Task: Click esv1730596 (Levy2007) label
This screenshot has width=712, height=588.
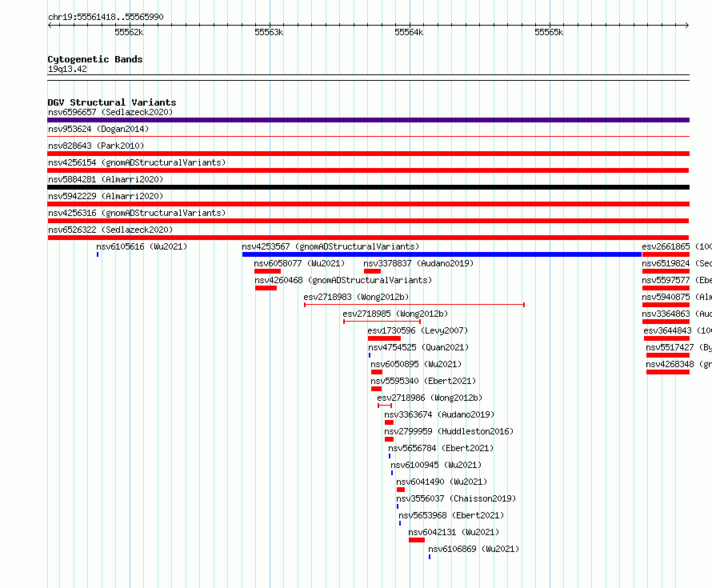Action: click(x=418, y=330)
